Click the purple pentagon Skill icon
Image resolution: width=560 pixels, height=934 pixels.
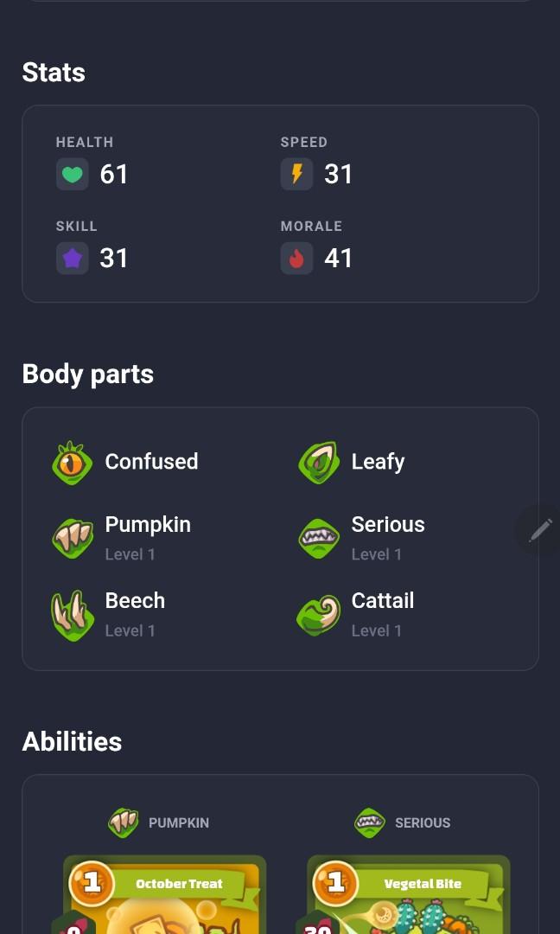pos(73,259)
